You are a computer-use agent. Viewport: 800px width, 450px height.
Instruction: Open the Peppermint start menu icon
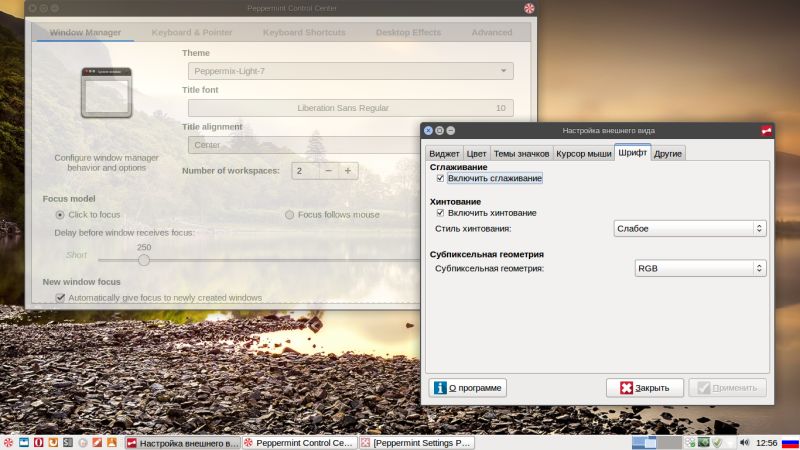tap(8, 442)
